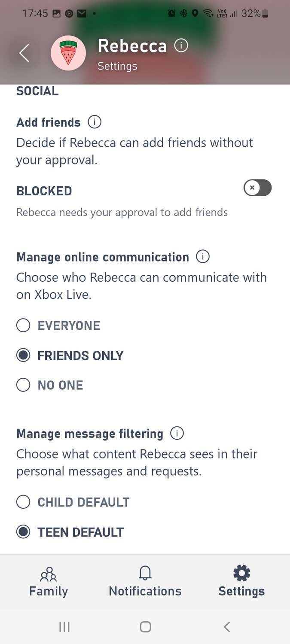Tap the battery indicator in status bar
This screenshot has height=644, width=290.
pos(265,14)
